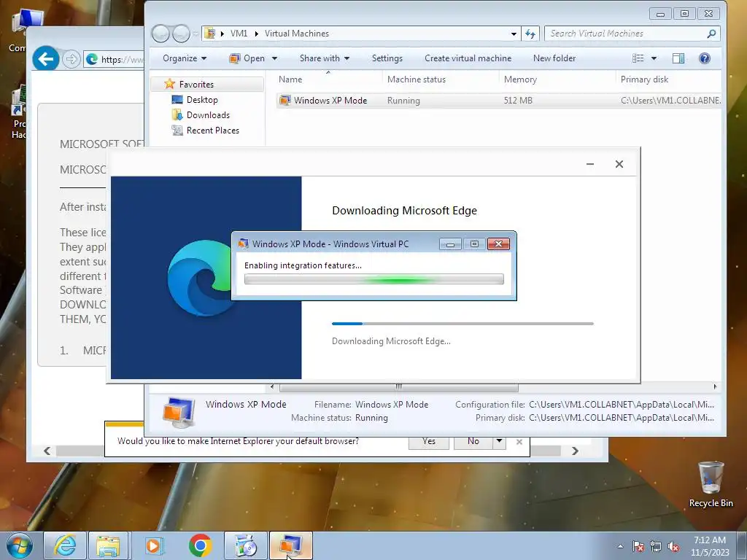Click the Edge download progress bar

point(462,324)
